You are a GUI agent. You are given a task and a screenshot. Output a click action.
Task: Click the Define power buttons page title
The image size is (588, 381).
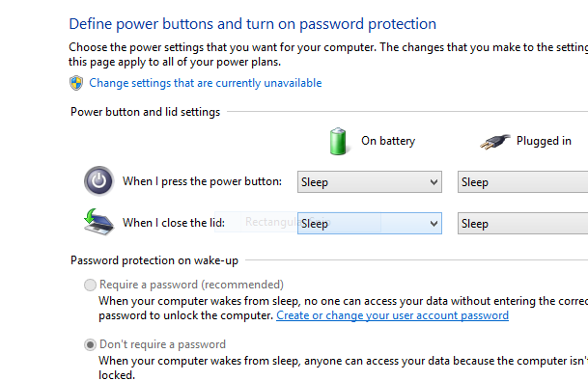252,24
